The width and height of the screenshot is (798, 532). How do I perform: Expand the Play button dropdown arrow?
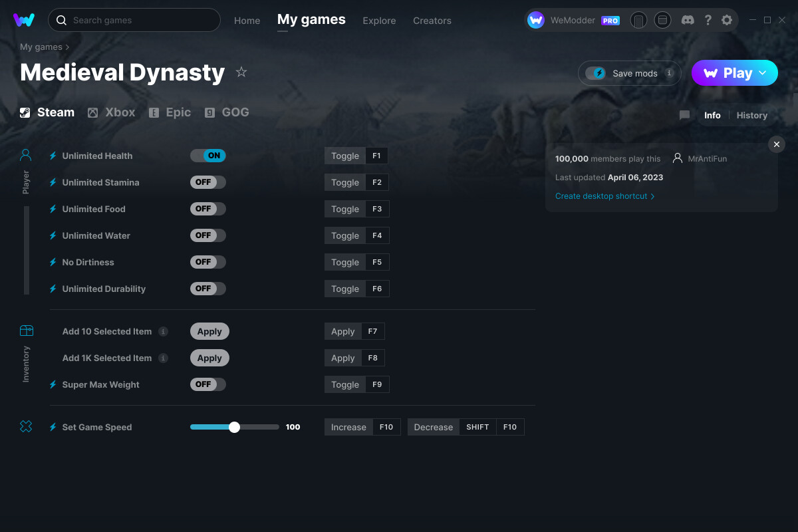763,73
